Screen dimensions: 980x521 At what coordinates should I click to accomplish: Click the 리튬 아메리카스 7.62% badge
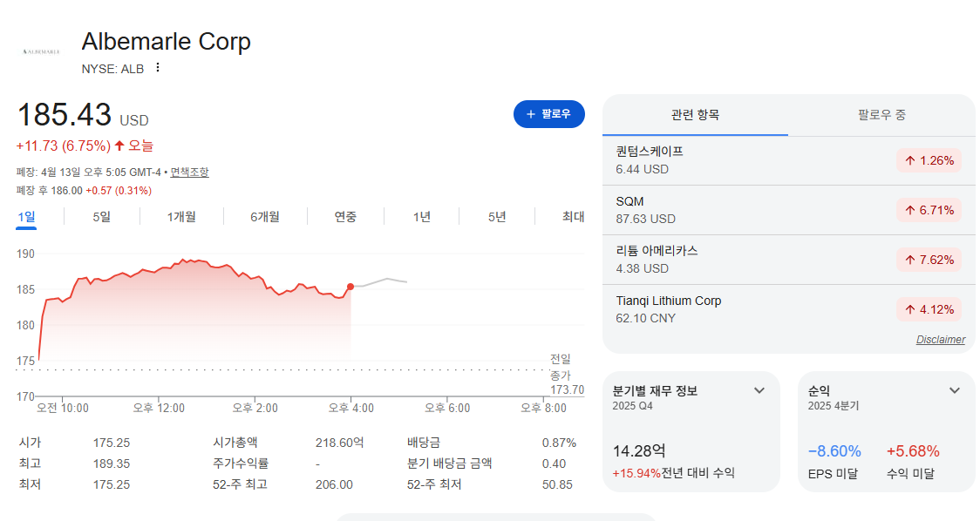(x=929, y=260)
